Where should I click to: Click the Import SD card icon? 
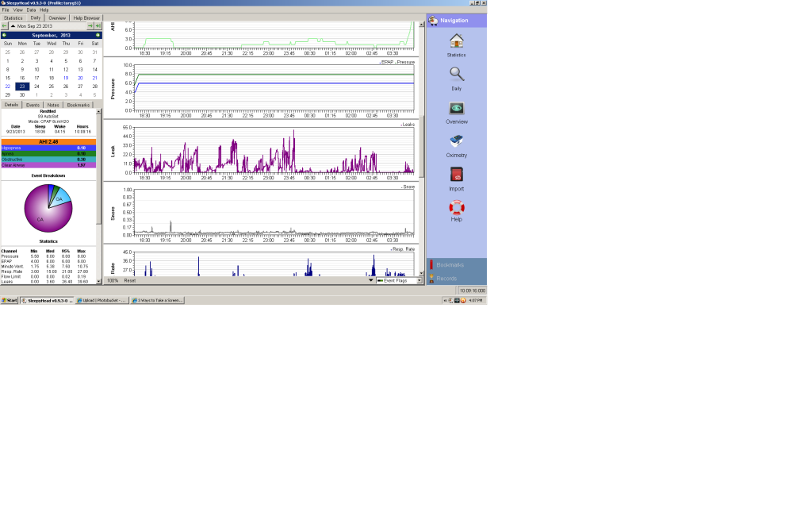pos(456,175)
